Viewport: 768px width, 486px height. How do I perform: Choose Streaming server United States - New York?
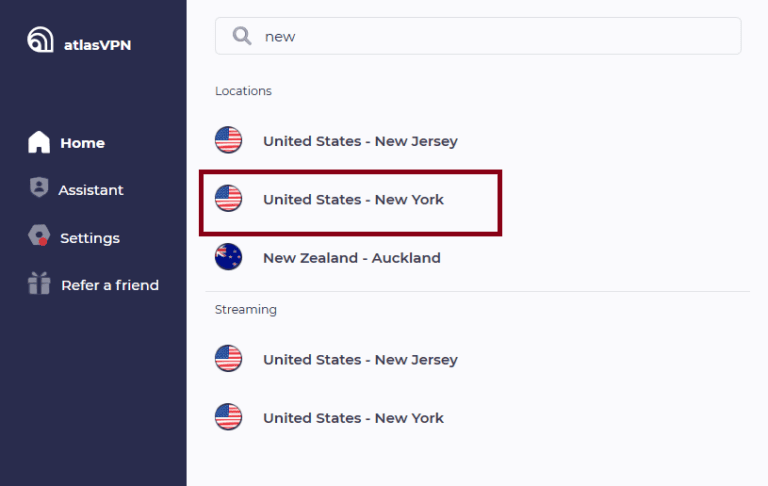353,418
